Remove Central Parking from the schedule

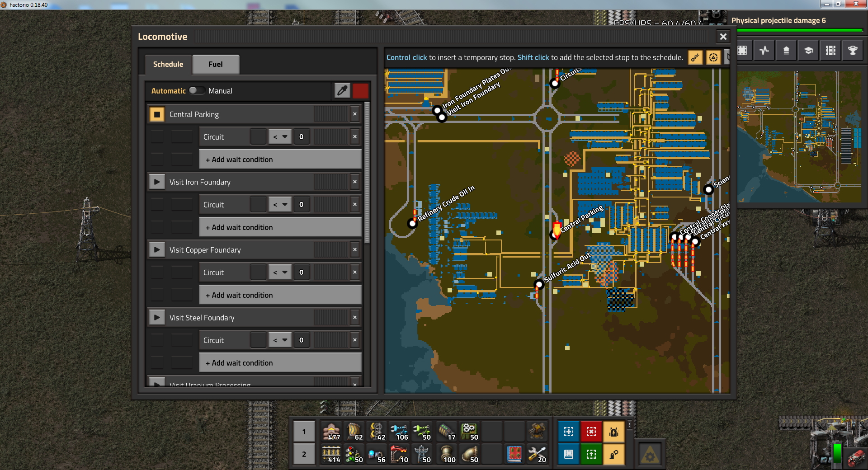355,114
